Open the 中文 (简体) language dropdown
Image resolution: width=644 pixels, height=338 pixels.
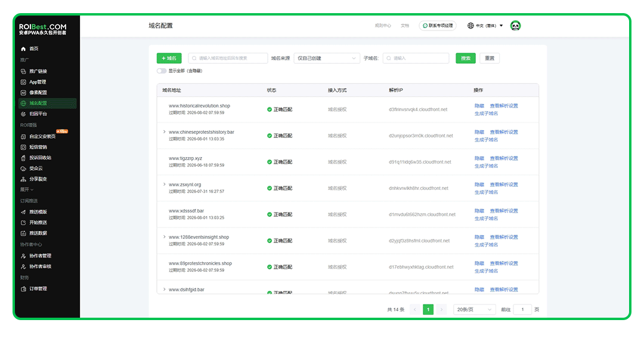(485, 26)
